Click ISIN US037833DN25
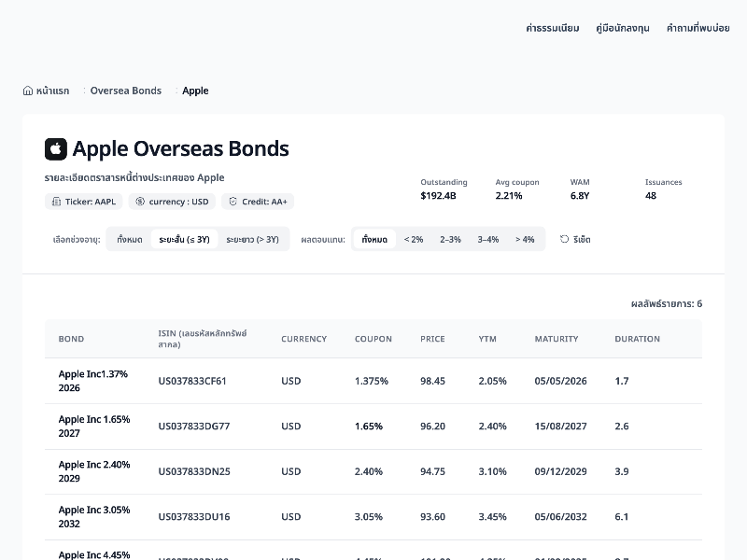 [194, 471]
